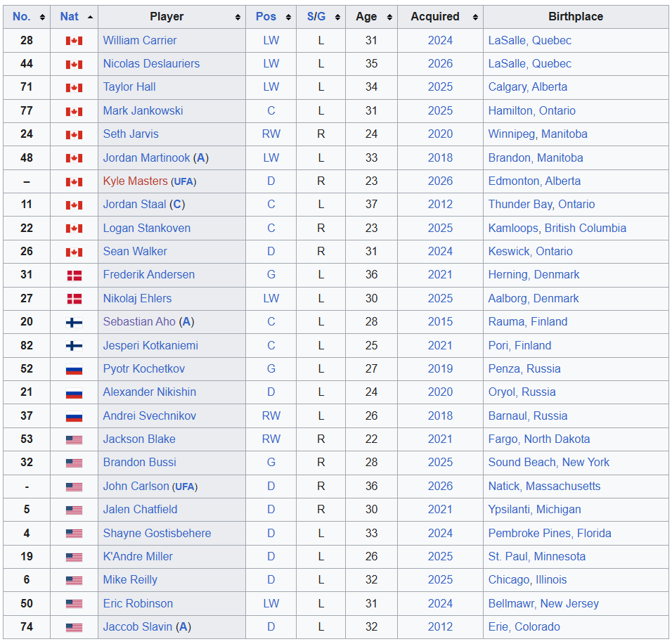Open captain (C) link beside Jordan Staal
This screenshot has width=672, height=644.
point(177,204)
